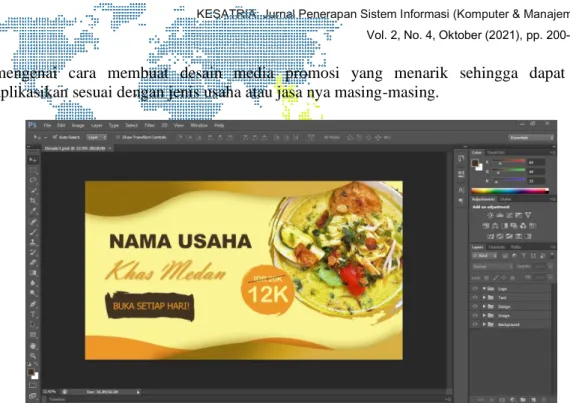Toggle the layer filter on/off switch

552,256
